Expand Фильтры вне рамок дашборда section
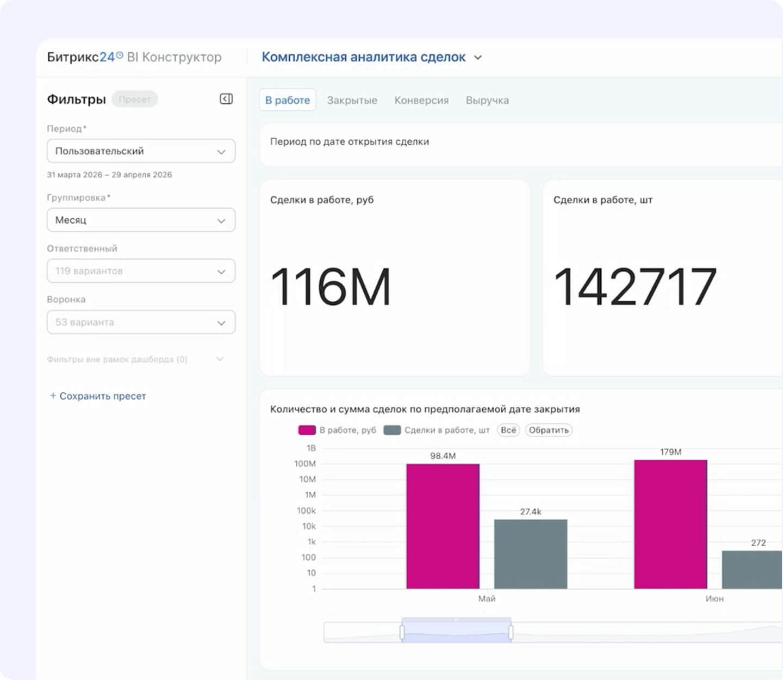The image size is (784, 680). (x=135, y=359)
